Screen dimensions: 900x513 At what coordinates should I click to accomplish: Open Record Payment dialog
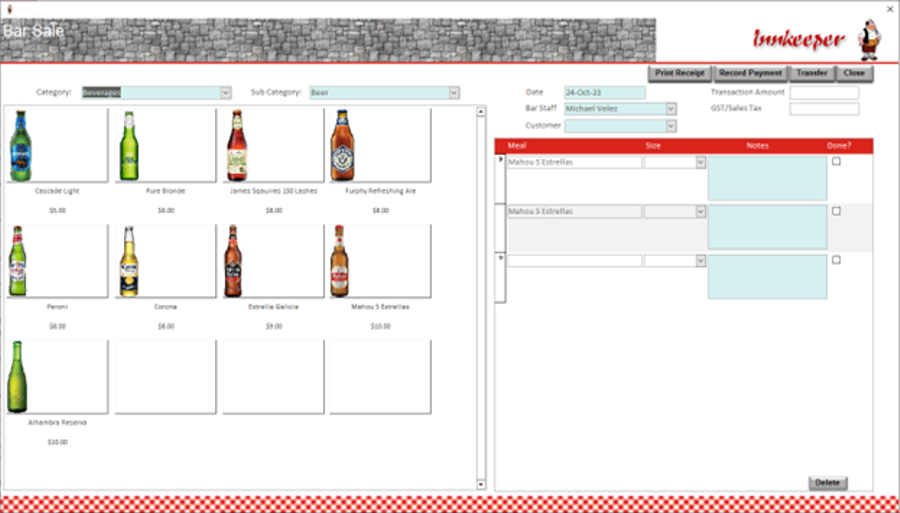pos(751,73)
